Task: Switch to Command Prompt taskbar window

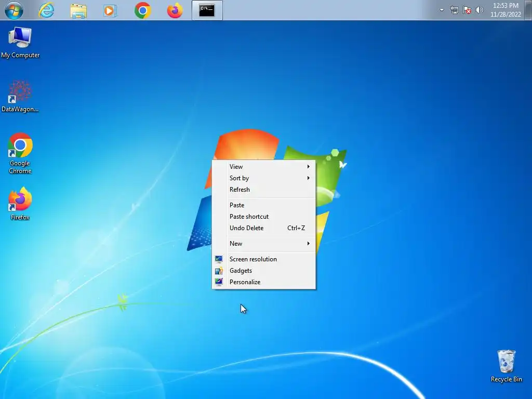Action: point(207,10)
